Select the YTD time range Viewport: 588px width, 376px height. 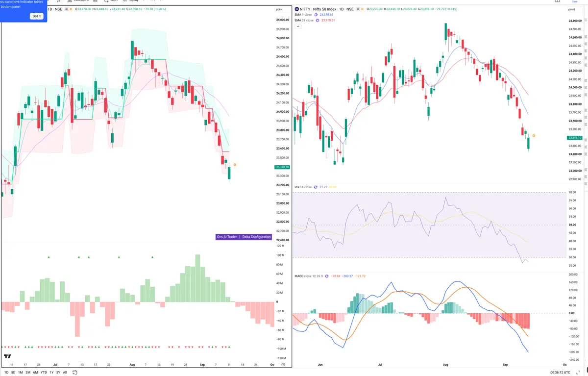click(x=44, y=373)
